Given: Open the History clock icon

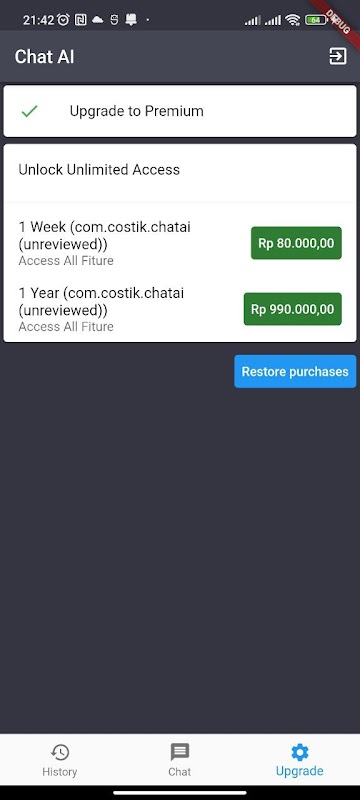Looking at the screenshot, I should (x=60, y=752).
